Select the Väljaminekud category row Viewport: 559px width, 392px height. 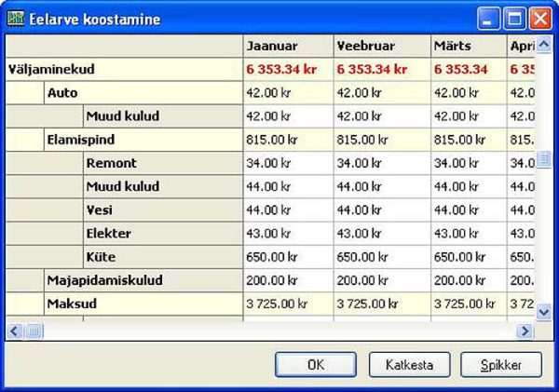click(51, 69)
